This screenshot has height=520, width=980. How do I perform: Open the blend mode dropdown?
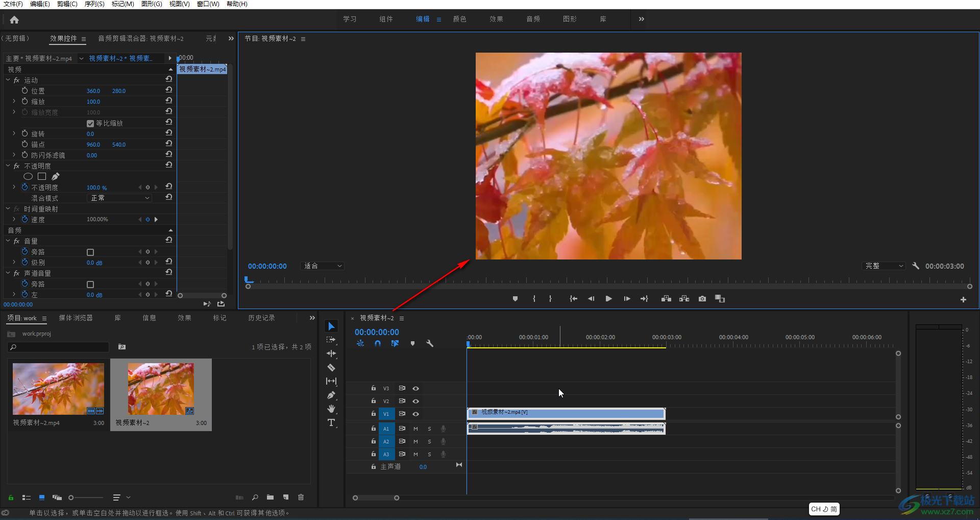tap(120, 198)
